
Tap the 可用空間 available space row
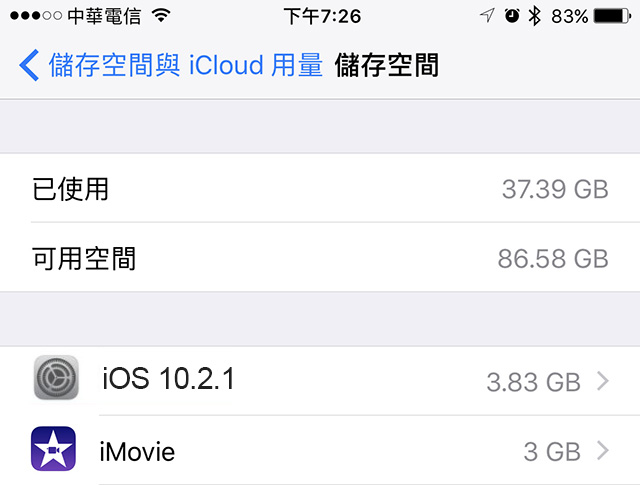click(x=320, y=258)
